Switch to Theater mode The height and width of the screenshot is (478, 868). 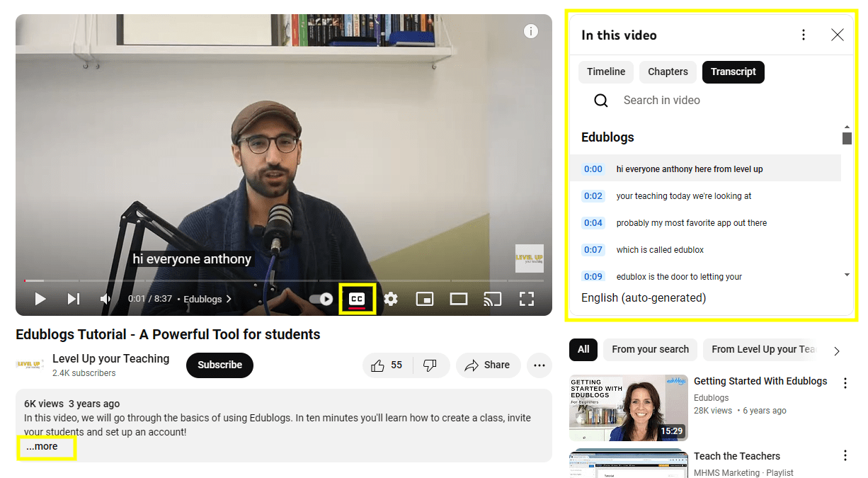459,299
